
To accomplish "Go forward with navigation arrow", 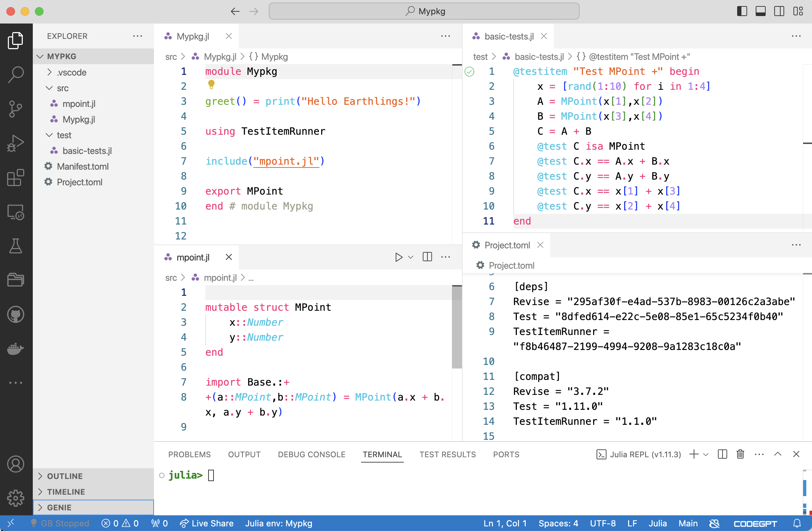I will [x=254, y=11].
